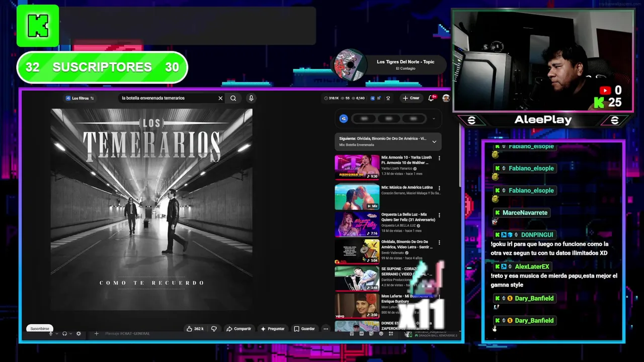Image resolution: width=644 pixels, height=362 pixels.
Task: Select the first blurred chip next to IQ icon
Action: [x=364, y=119]
